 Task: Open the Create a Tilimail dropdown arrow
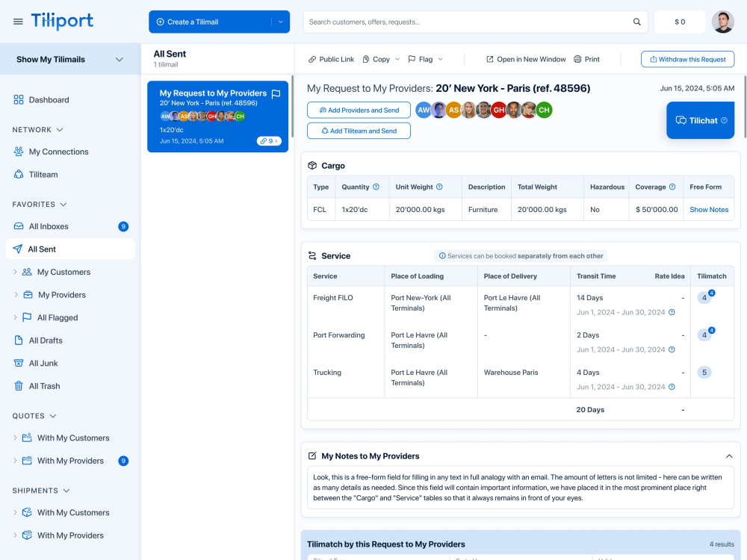(281, 22)
